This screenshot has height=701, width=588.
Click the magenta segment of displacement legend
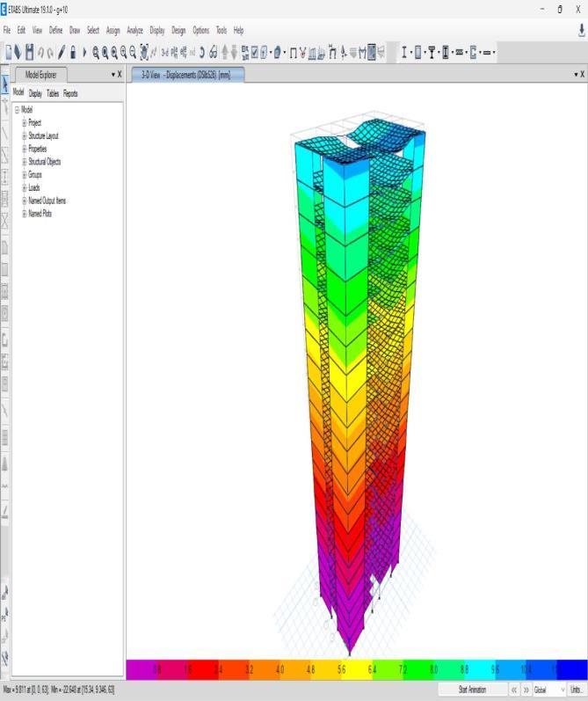pyautogui.click(x=141, y=669)
